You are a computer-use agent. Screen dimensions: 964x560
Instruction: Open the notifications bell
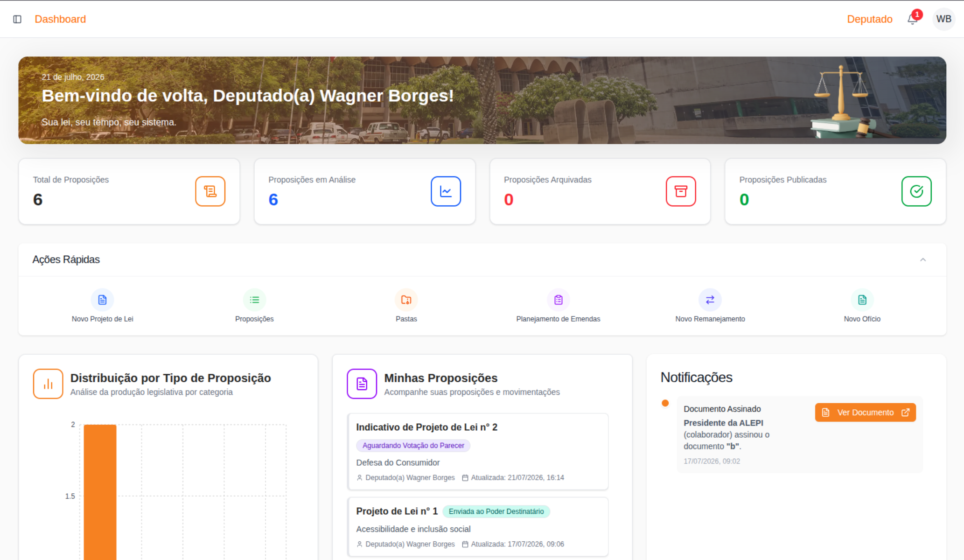[912, 20]
